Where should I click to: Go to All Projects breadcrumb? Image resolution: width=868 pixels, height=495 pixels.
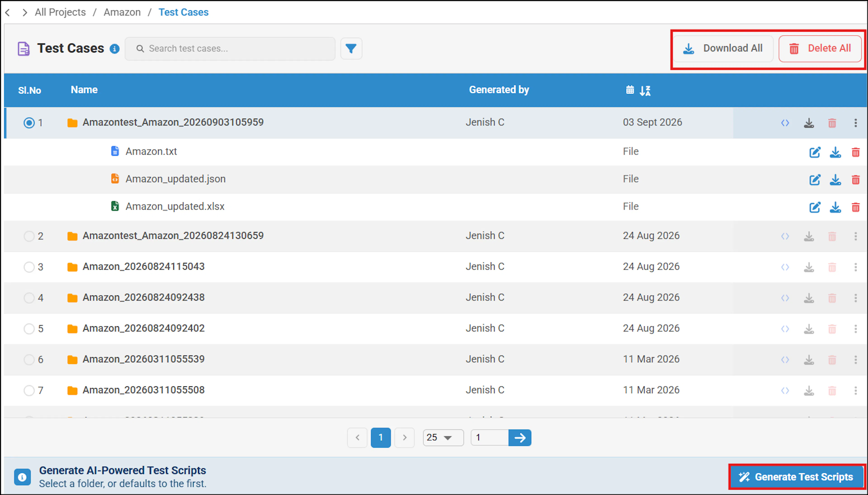60,12
